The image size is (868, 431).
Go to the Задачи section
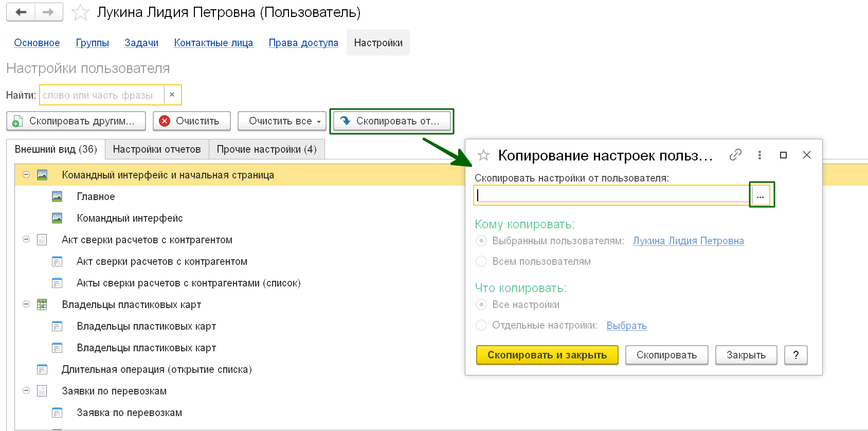(141, 43)
